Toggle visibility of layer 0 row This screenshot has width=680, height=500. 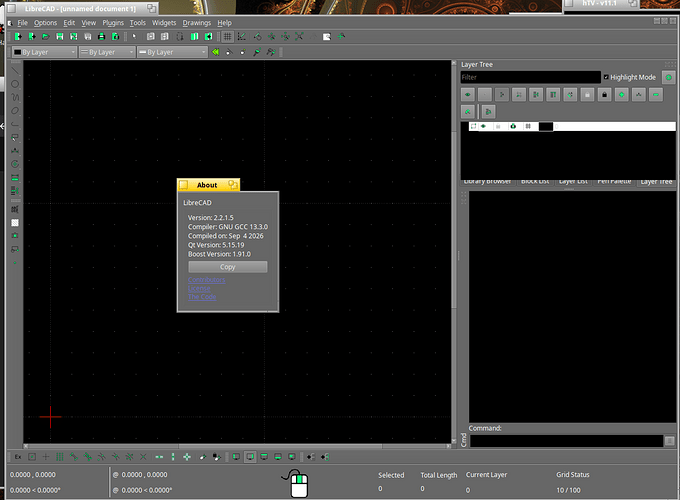coord(484,126)
